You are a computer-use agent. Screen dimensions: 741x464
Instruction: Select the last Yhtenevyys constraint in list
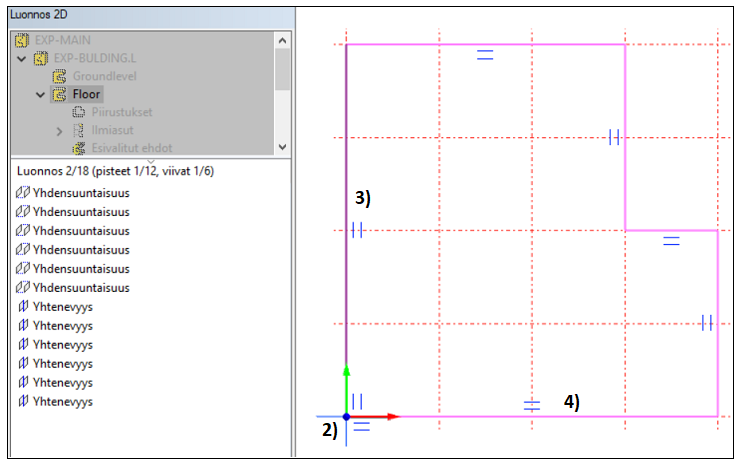62,401
